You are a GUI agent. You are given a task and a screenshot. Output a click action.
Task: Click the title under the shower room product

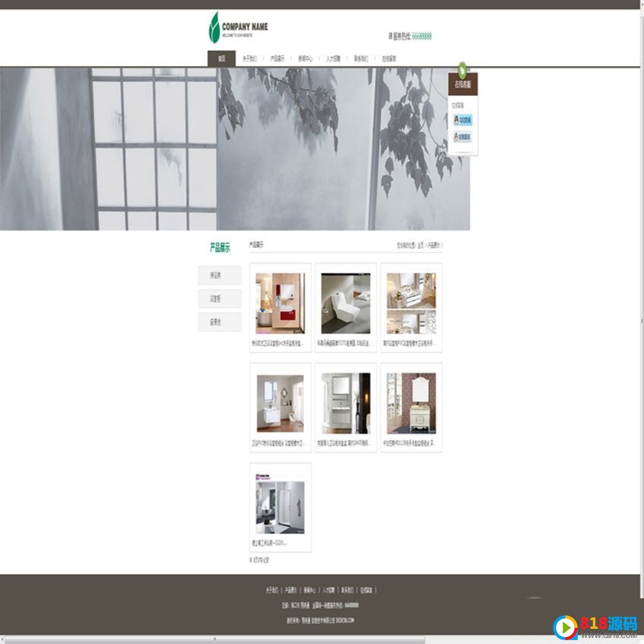tap(269, 544)
